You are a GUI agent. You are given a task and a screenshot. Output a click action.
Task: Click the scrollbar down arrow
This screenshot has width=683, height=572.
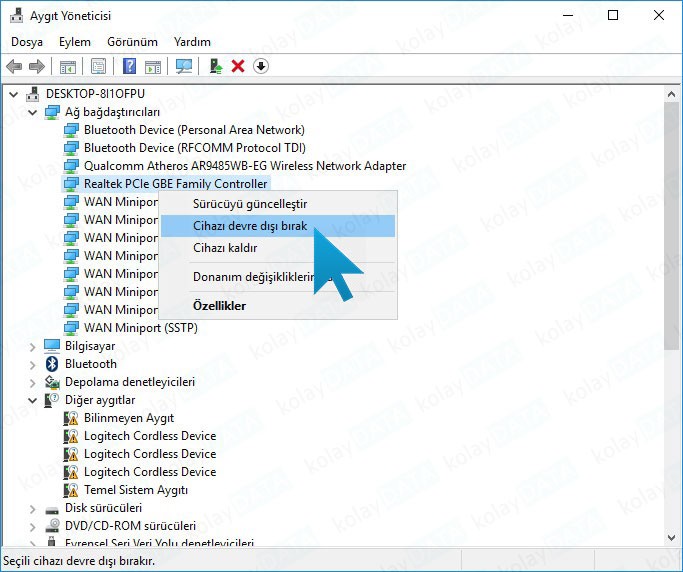(671, 538)
